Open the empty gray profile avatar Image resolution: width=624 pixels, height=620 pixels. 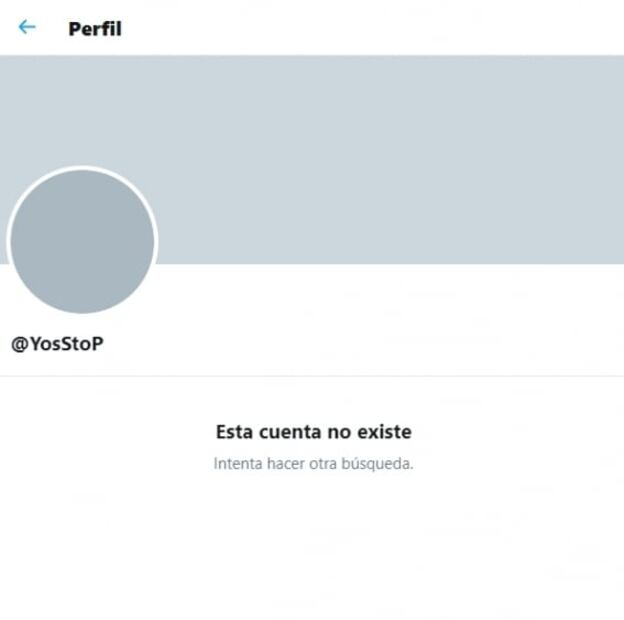pyautogui.click(x=82, y=242)
